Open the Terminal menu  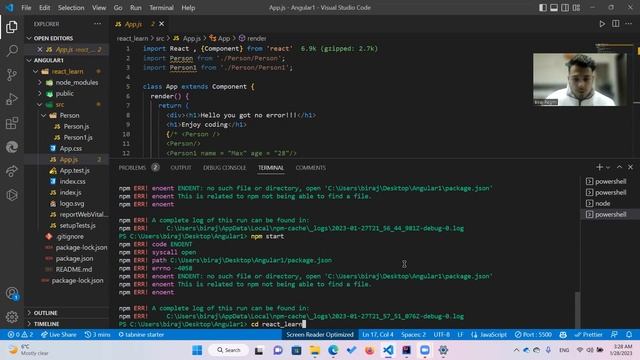click(161, 8)
